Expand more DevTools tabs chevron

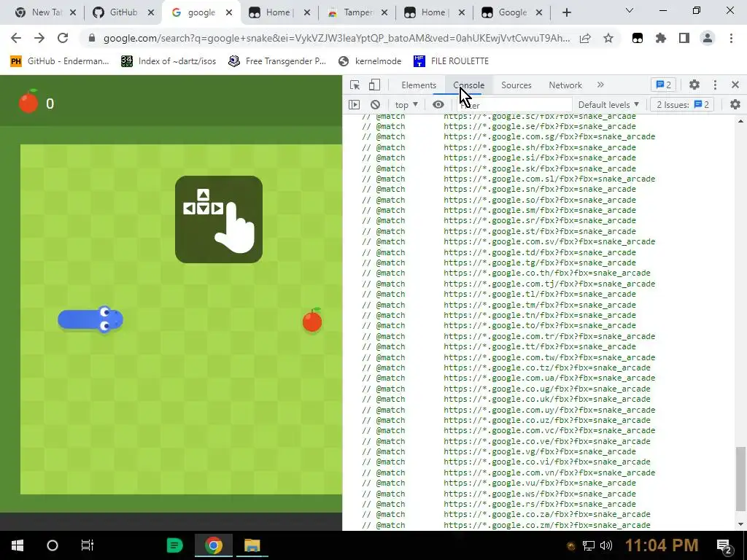600,85
